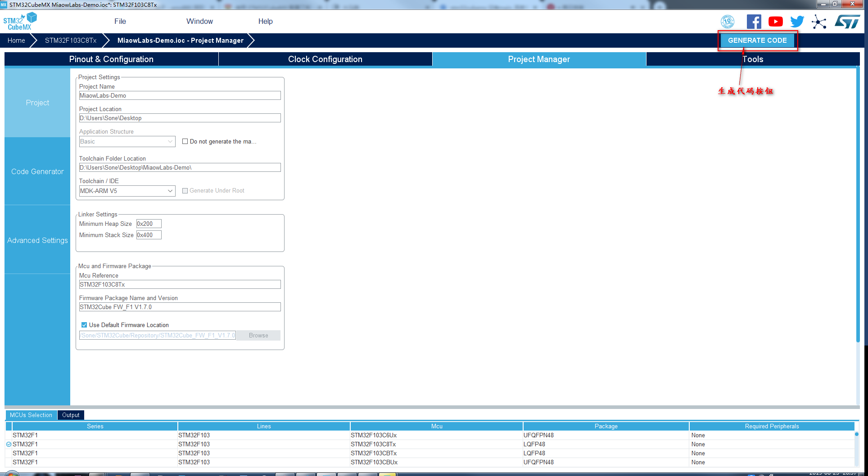
Task: Open the Code Generator side tab
Action: point(37,171)
